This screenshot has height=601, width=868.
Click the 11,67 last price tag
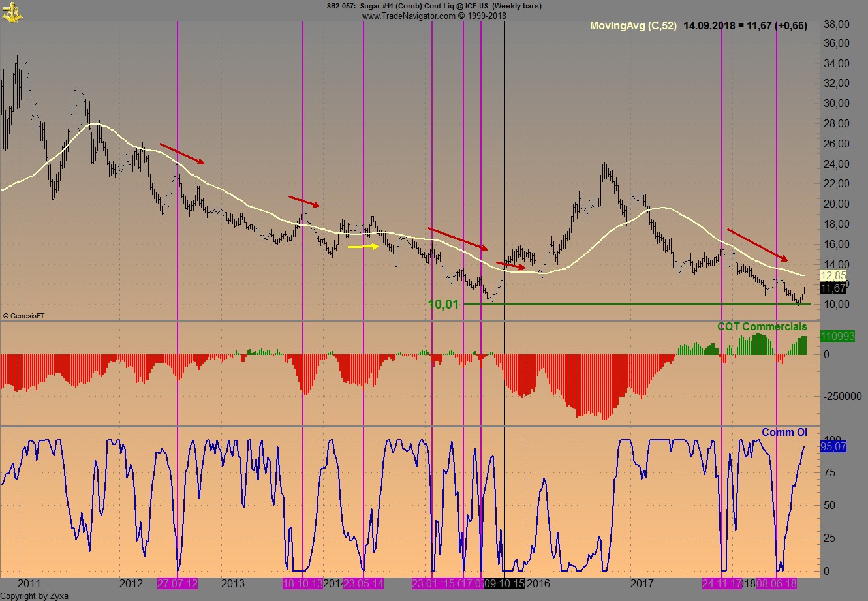pos(833,288)
